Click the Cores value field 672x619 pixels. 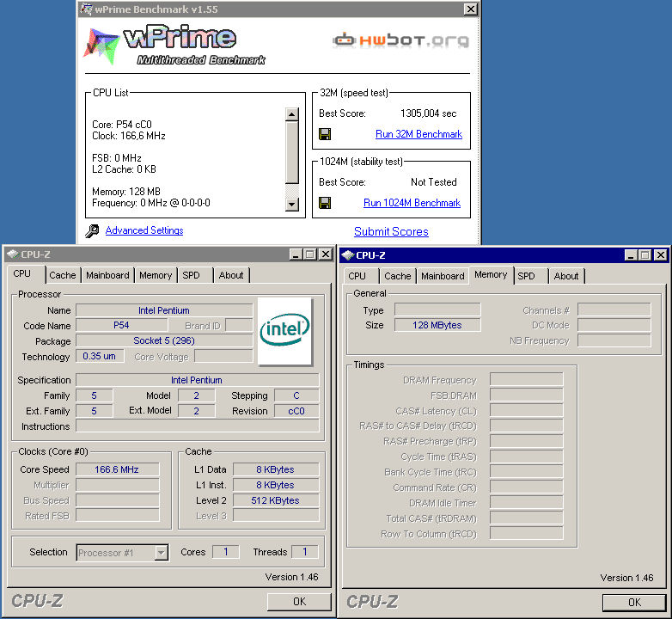[226, 552]
